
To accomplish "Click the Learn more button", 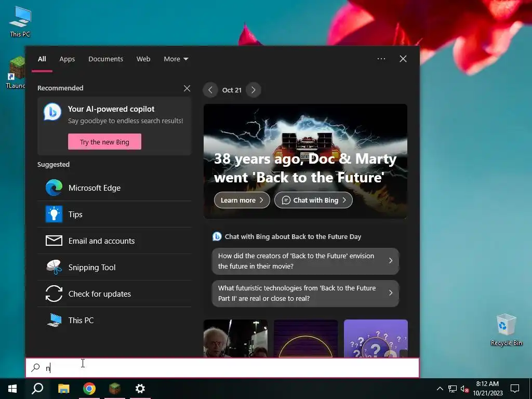I will click(242, 200).
